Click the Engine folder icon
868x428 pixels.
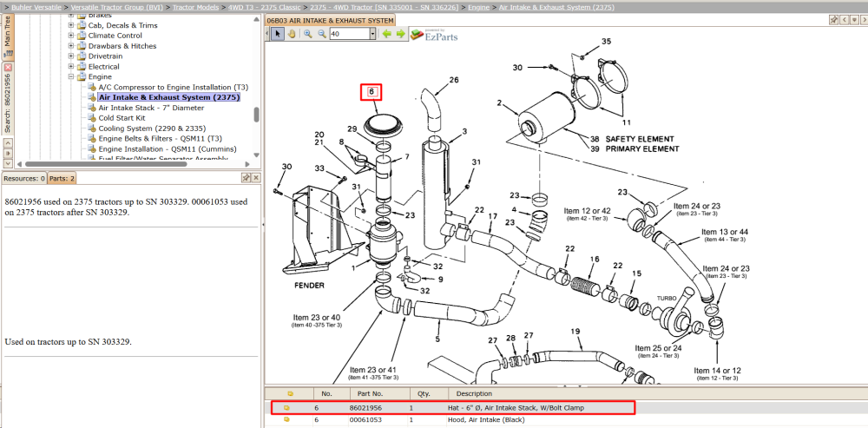[x=82, y=77]
